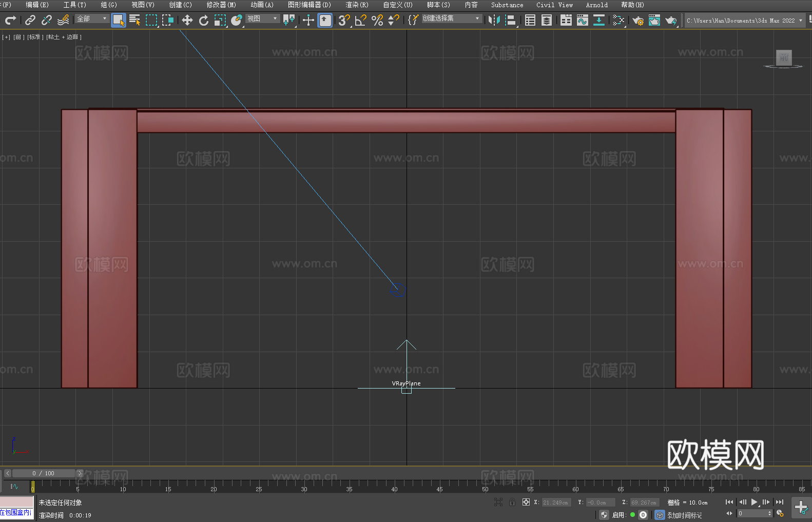The width and height of the screenshot is (812, 522).
Task: Open the Layer Explorer icon
Action: 547,20
